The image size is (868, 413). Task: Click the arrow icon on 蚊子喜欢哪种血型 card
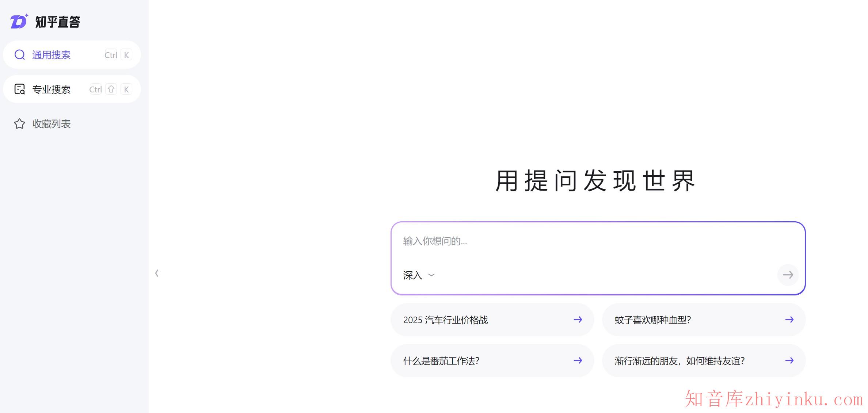789,320
